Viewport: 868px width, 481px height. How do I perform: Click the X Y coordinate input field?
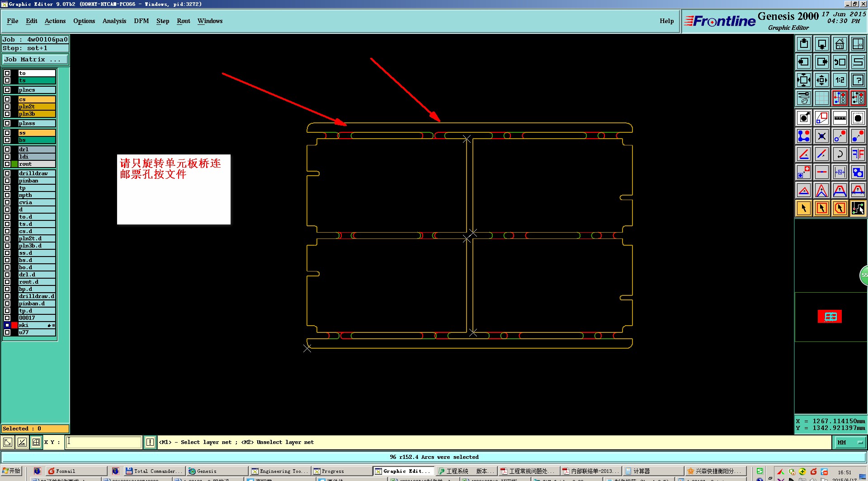pyautogui.click(x=104, y=442)
